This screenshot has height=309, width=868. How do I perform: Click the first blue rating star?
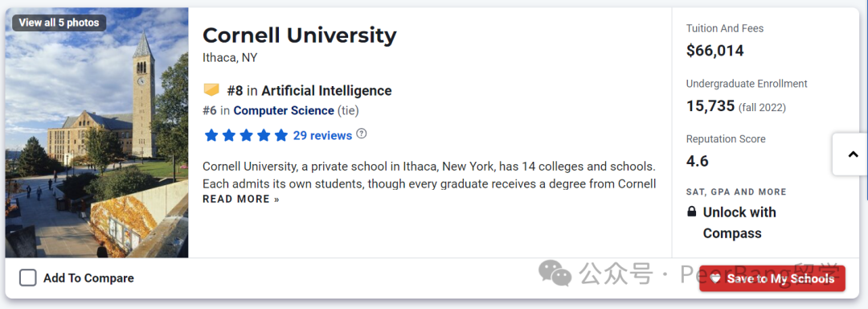click(211, 135)
